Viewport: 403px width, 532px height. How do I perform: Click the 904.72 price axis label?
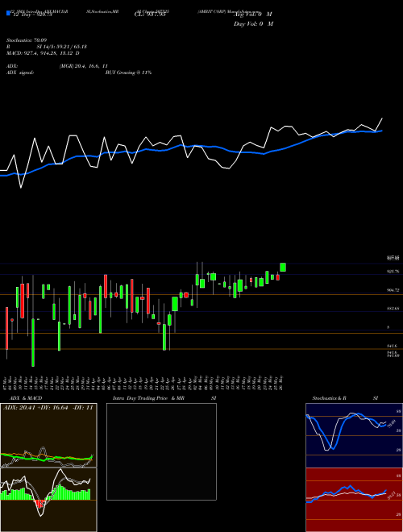tap(393, 290)
